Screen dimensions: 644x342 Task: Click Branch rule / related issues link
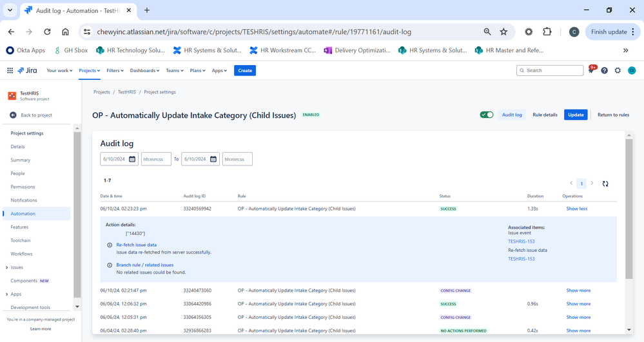(144, 265)
